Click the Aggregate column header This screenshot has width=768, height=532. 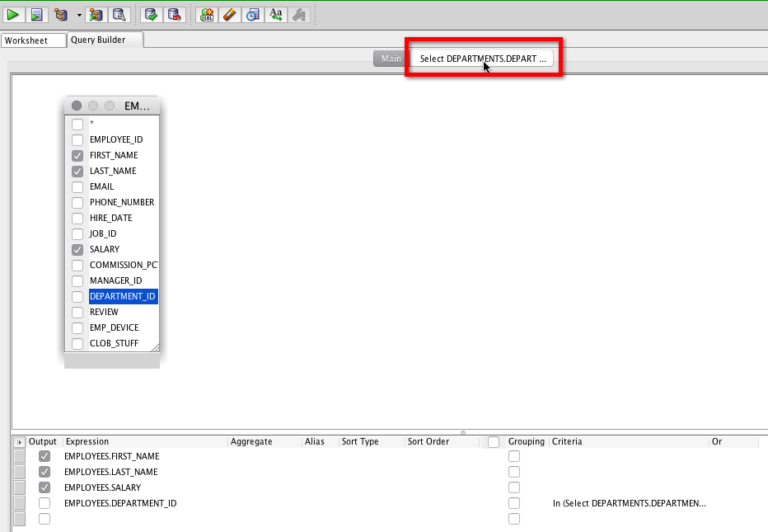(264, 441)
